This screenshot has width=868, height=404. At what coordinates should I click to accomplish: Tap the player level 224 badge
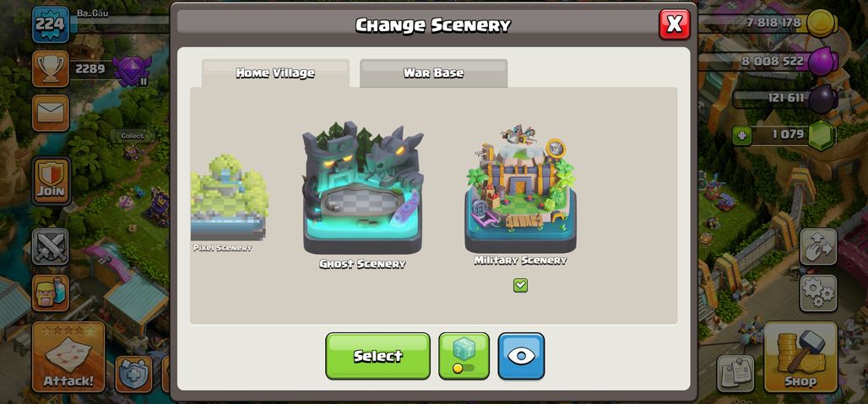pyautogui.click(x=51, y=24)
